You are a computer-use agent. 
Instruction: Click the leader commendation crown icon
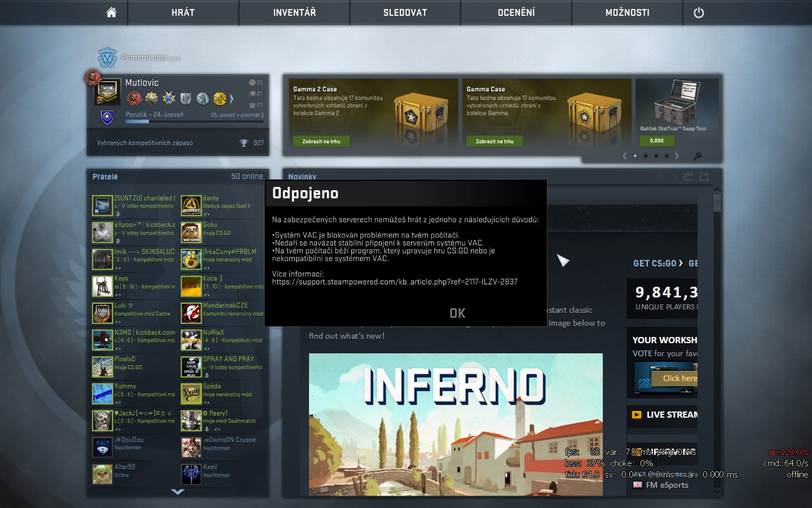click(x=252, y=104)
